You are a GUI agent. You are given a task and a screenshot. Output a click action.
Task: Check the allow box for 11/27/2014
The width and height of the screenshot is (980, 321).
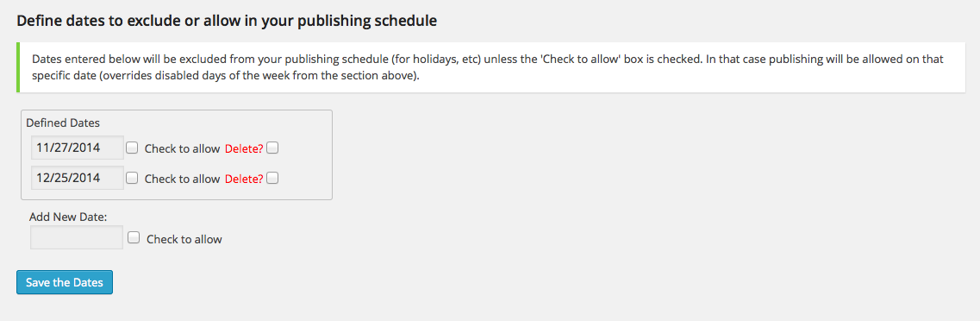click(x=132, y=148)
